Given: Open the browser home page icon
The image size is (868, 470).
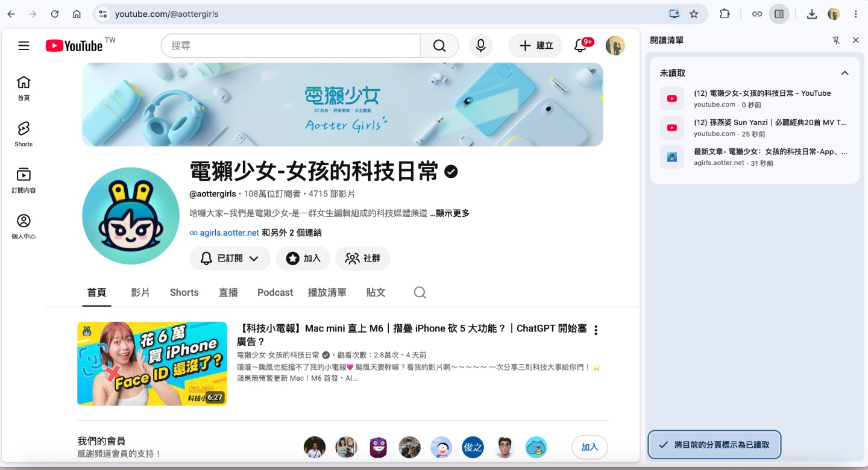Looking at the screenshot, I should click(x=77, y=14).
